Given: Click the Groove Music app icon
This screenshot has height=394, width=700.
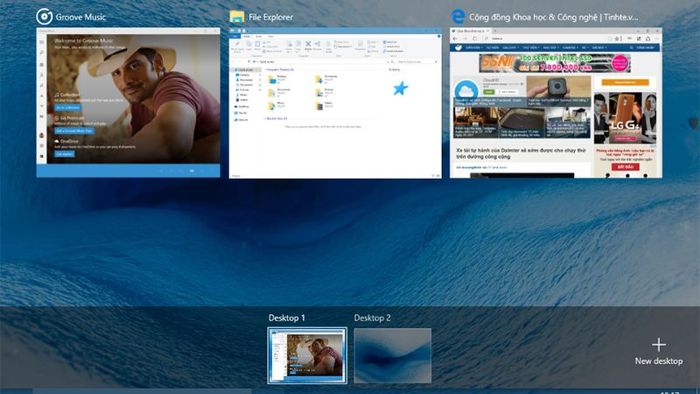Looking at the screenshot, I should click(44, 17).
